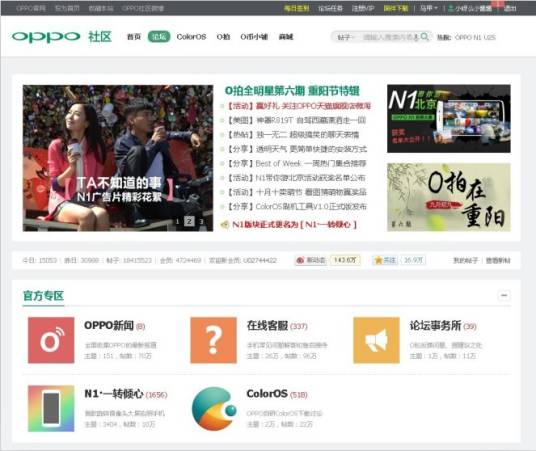Image resolution: width=536 pixels, height=451 pixels.
Task: Open 商城 in the navigation bar
Action: tap(286, 37)
